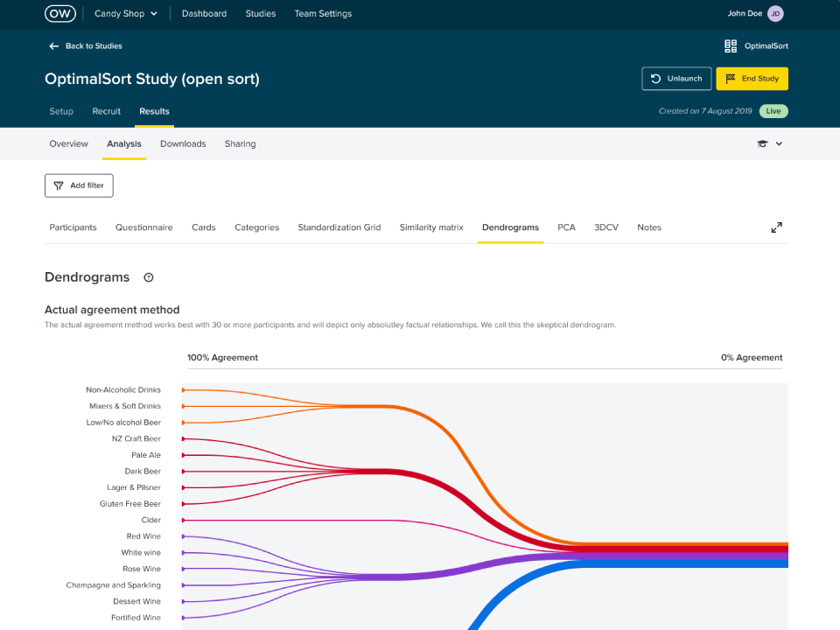Screen dimensions: 840x630
Task: Expand the chevron next to the graduation cap
Action: [x=778, y=143]
